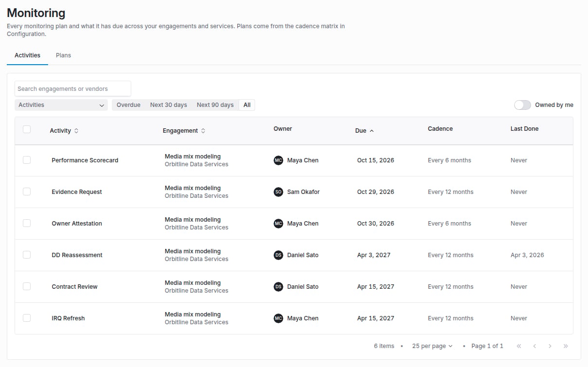Check the Owner Attestation row checkbox

[x=27, y=223]
